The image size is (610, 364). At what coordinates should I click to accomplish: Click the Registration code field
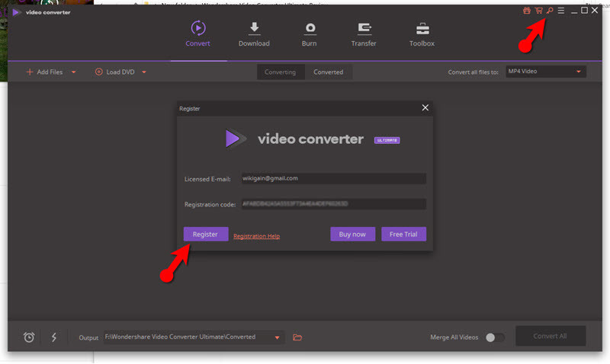point(333,204)
